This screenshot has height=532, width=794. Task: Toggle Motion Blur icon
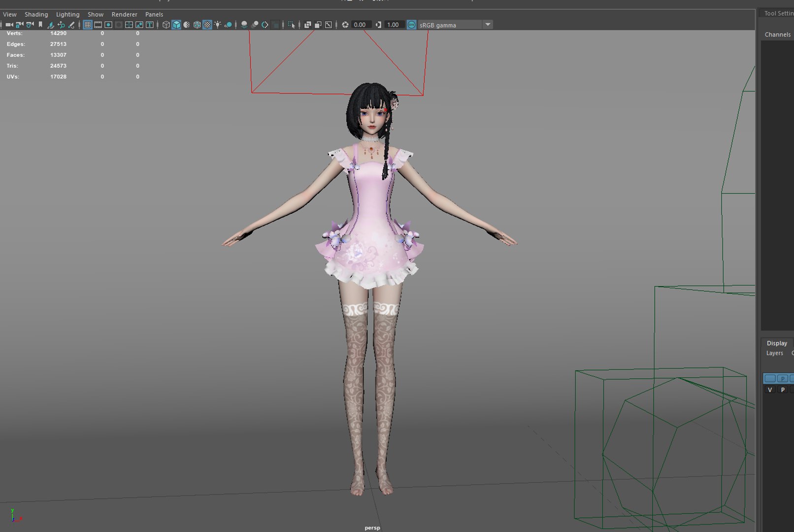pyautogui.click(x=255, y=25)
